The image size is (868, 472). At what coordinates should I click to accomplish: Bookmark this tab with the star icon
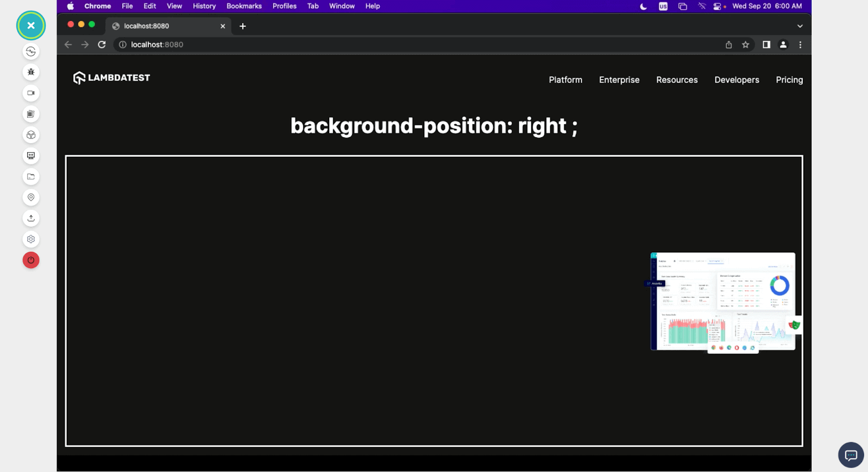coord(745,44)
